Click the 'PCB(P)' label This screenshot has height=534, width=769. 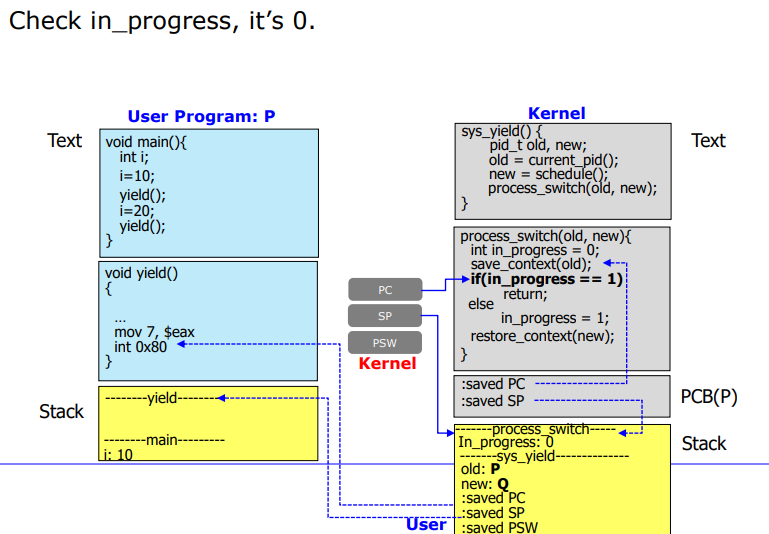[709, 397]
